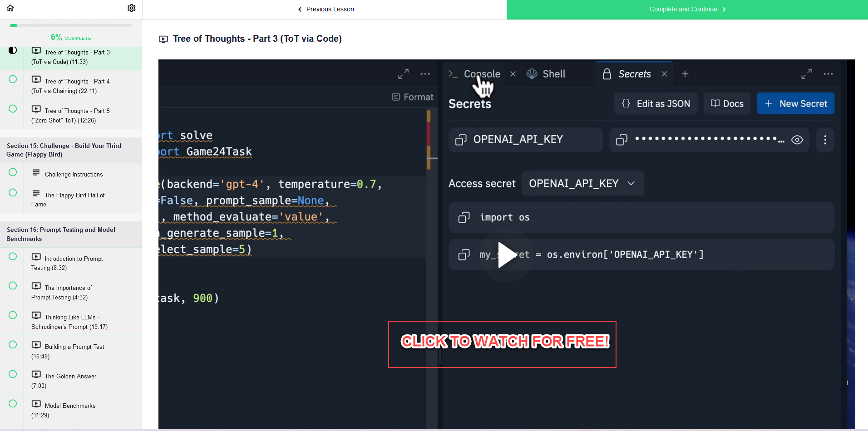Click video icon beside Building a Prompt Test
The width and height of the screenshot is (868, 431).
[x=36, y=345]
